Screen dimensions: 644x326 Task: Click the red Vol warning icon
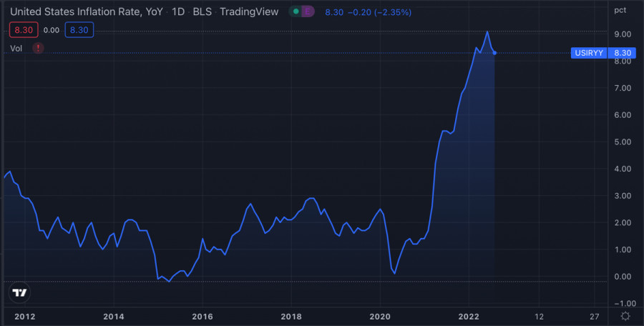point(38,48)
